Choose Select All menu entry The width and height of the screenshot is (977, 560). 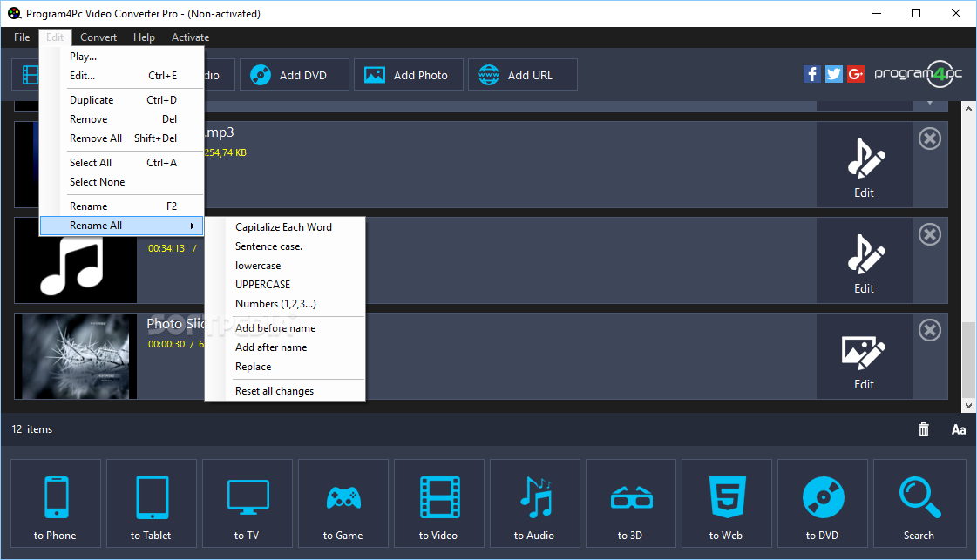tap(122, 163)
